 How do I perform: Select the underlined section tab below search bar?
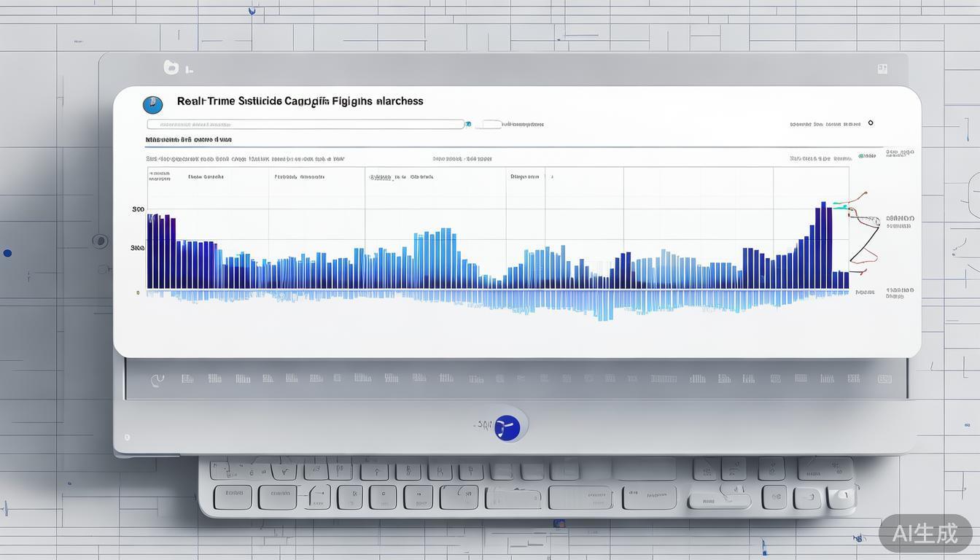188,139
